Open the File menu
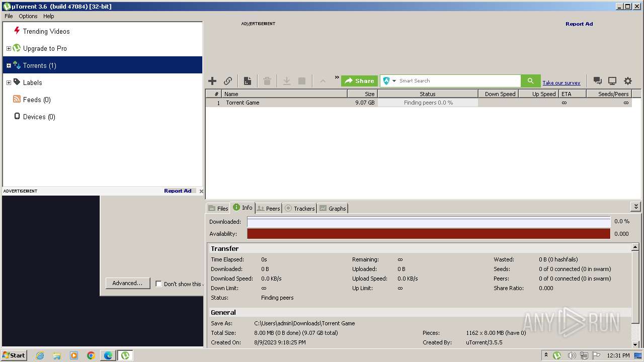The height and width of the screenshot is (362, 644). tap(9, 16)
